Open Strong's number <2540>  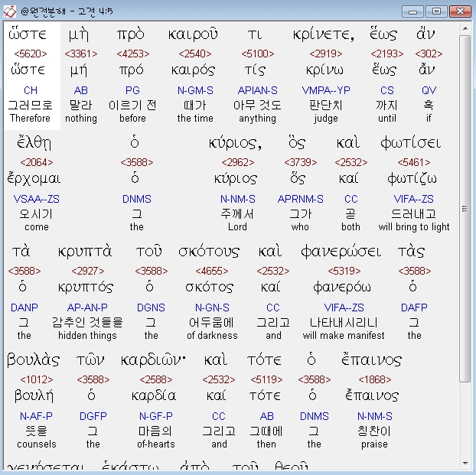(x=195, y=54)
